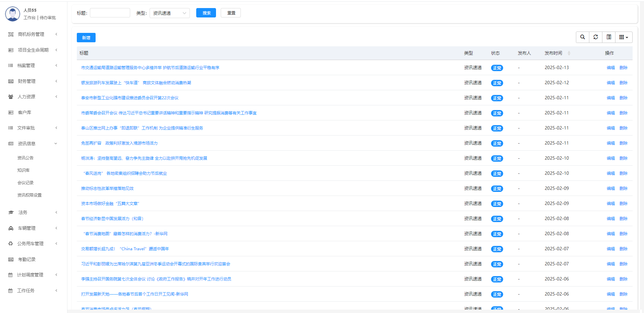Click the 标题 search input field

(x=110, y=13)
